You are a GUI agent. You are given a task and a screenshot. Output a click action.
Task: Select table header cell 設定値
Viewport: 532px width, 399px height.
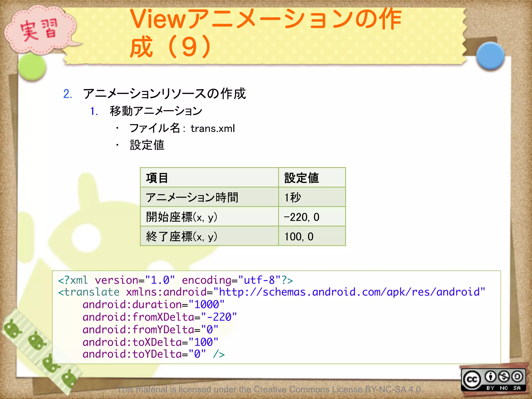pos(312,178)
